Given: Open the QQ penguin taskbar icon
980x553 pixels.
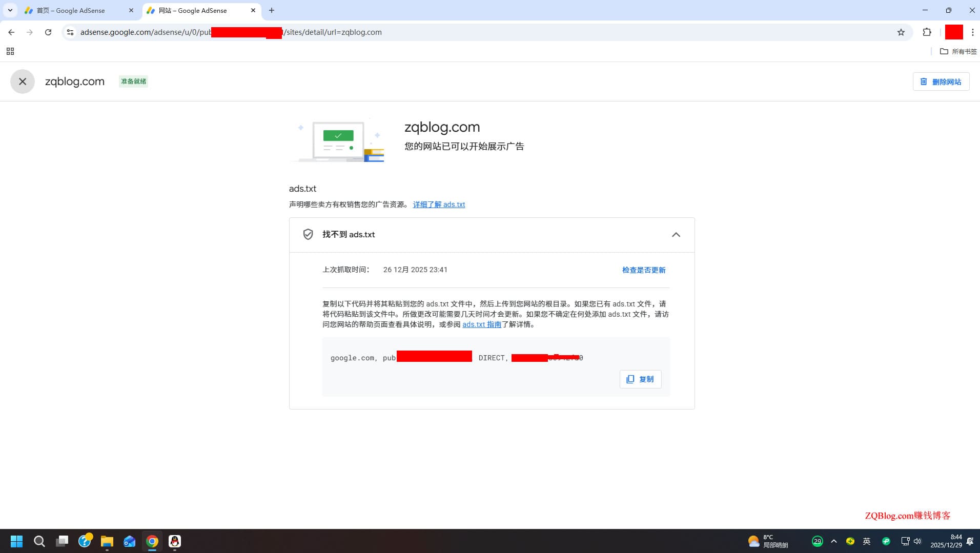Looking at the screenshot, I should 175,541.
